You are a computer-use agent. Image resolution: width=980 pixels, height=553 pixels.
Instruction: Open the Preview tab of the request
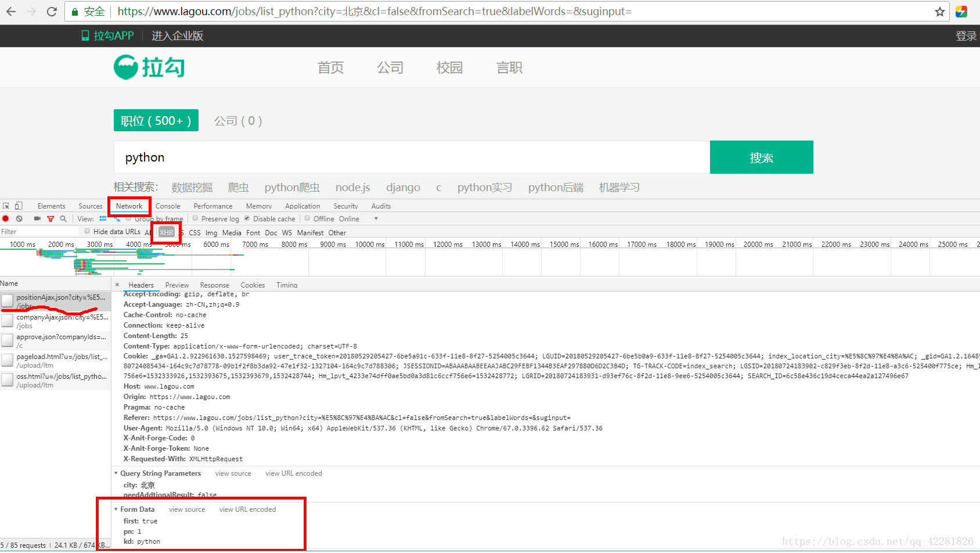coord(177,285)
